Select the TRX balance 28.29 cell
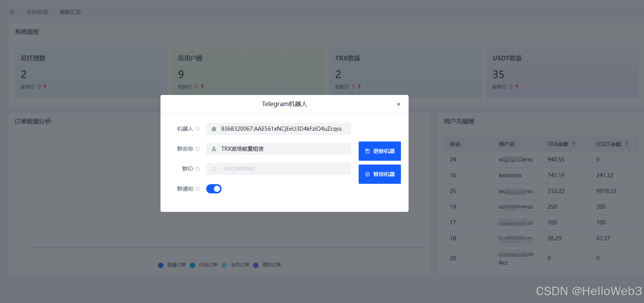This screenshot has width=644, height=303. [x=555, y=238]
